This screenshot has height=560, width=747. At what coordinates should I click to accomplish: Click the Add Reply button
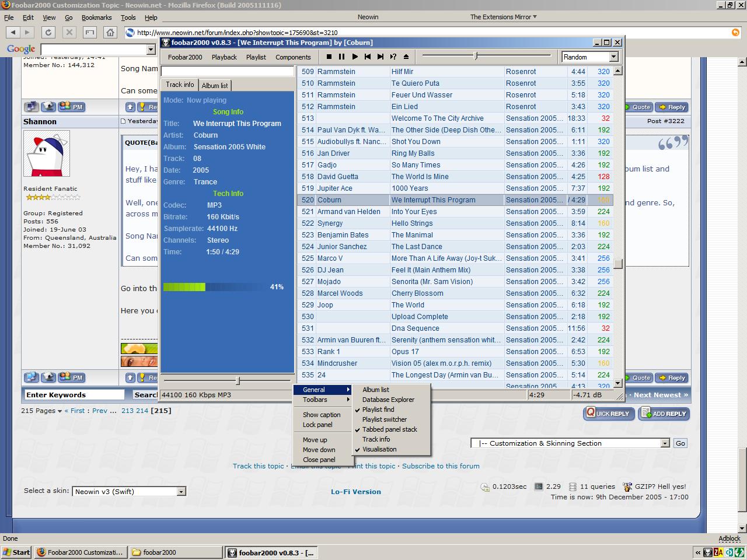point(664,414)
